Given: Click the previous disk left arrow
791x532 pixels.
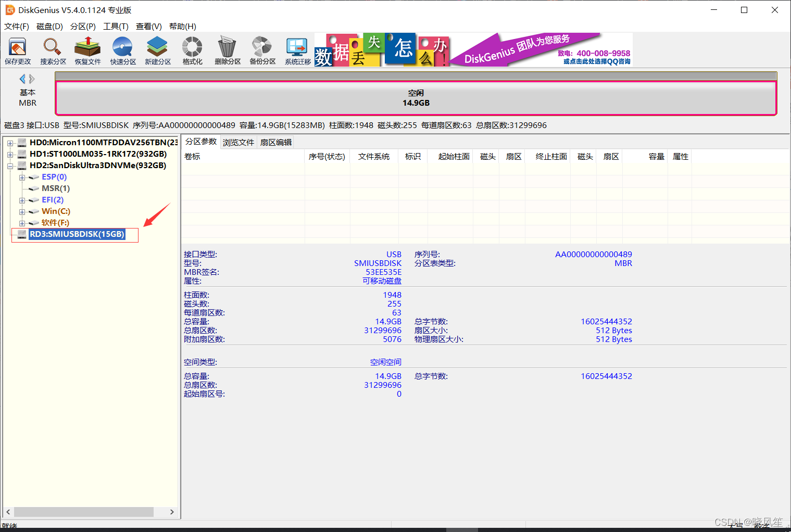Looking at the screenshot, I should tap(22, 79).
